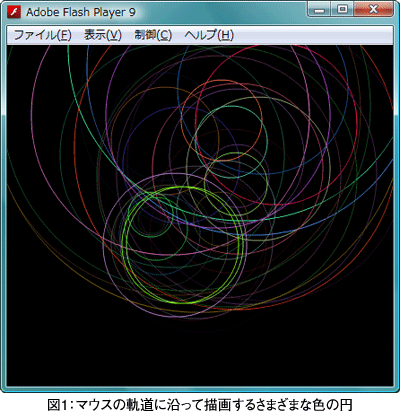400x415 pixels.
Task: Open the ヘルプ(H) menu
Action: [209, 35]
